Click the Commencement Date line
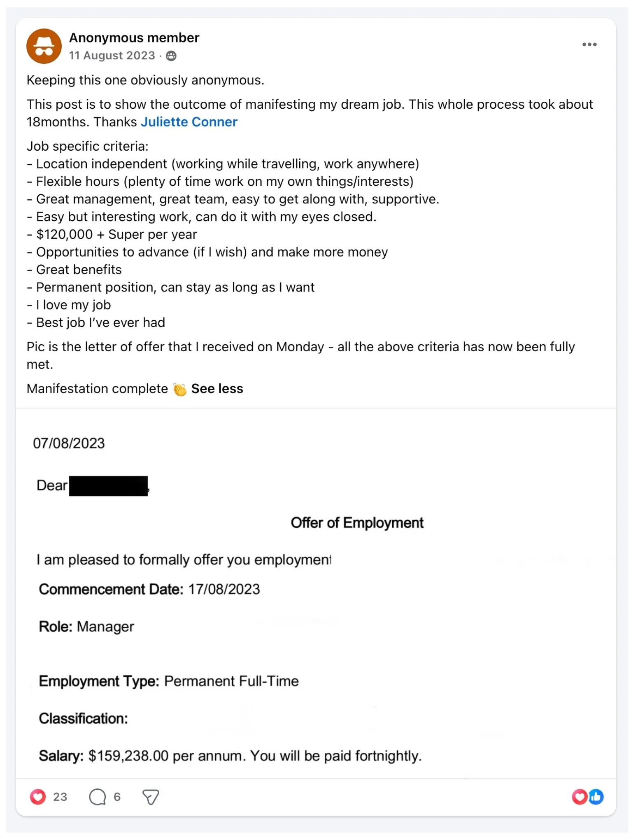Screen dimensions: 638x840 tap(149, 590)
